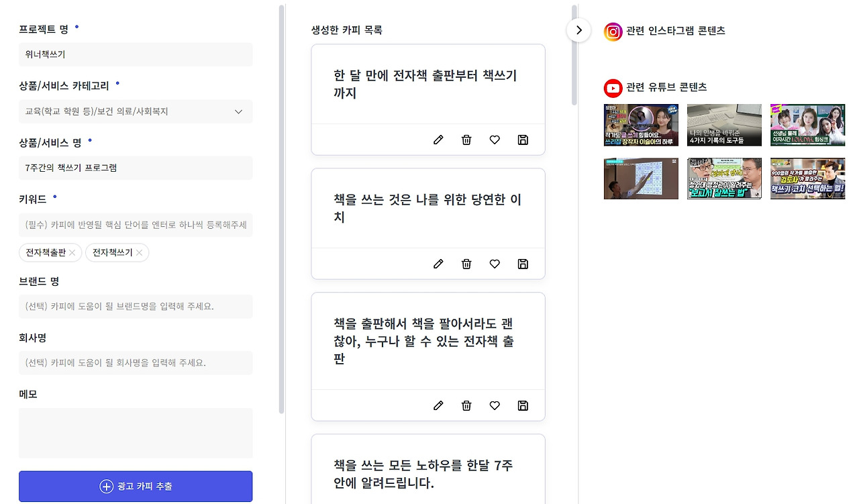859x504 pixels.
Task: Collapse the copy list panel with the chevron arrow
Action: tap(578, 30)
